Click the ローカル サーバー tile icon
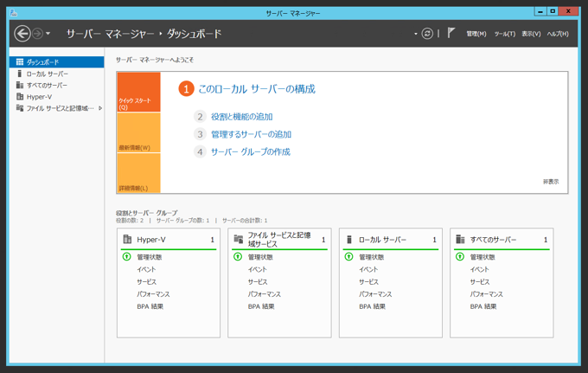Image resolution: width=588 pixels, height=373 pixels. click(349, 240)
